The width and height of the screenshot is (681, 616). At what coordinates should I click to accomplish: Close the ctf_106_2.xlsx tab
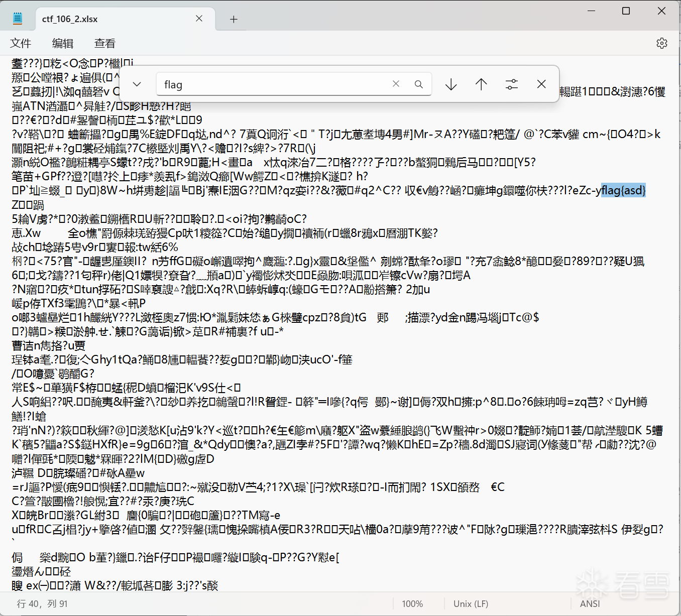coord(199,19)
